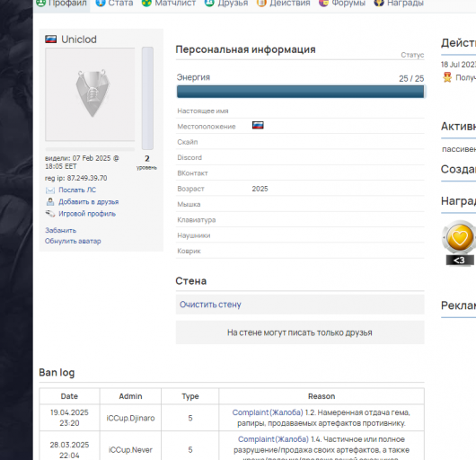This screenshot has height=460, width=476.
Task: Click the Забанить link
Action: click(60, 230)
